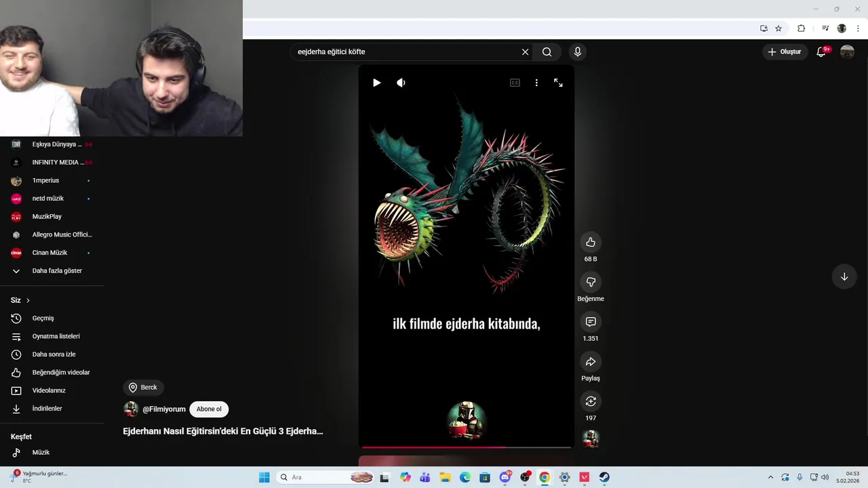868x488 pixels.
Task: Open remix button showing 197
Action: (x=591, y=401)
